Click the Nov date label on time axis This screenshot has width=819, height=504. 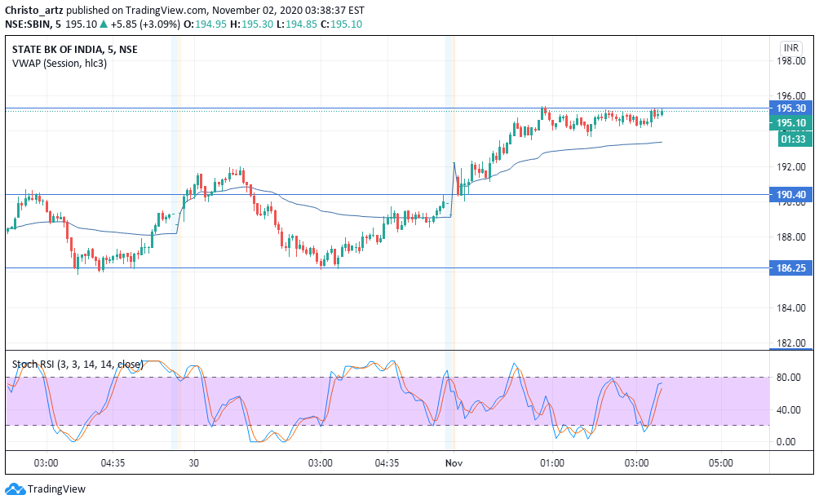pyautogui.click(x=454, y=463)
